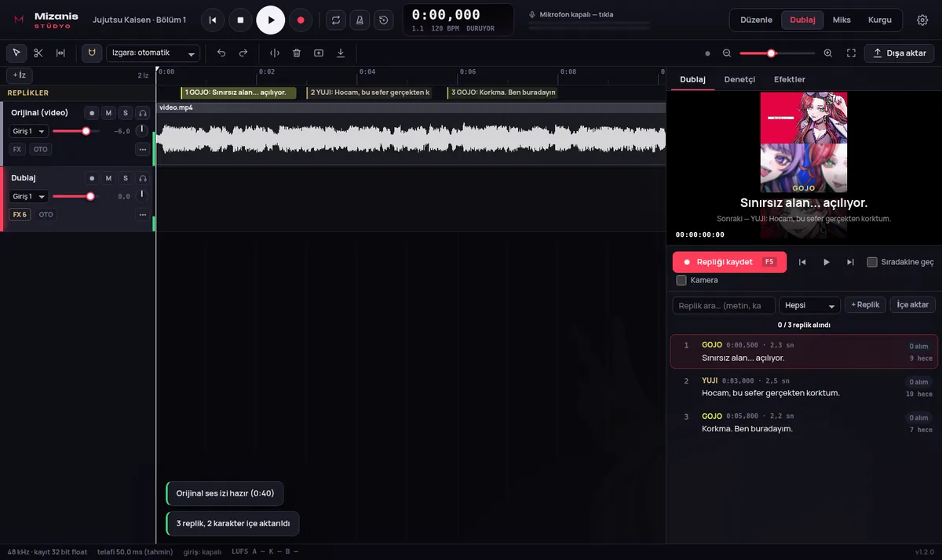Stop playback with the square button
Screen dimensions: 942x560
pos(241,20)
